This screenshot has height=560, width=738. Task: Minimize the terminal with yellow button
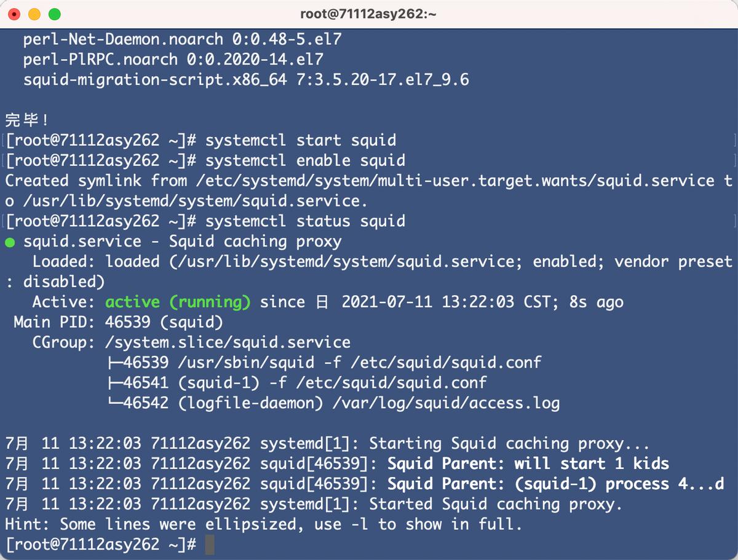click(x=34, y=14)
